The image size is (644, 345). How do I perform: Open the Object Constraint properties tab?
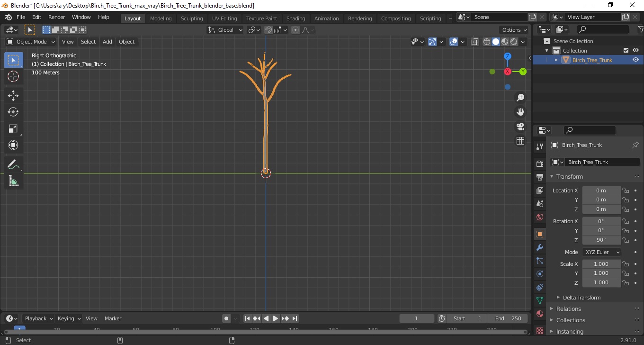(539, 287)
